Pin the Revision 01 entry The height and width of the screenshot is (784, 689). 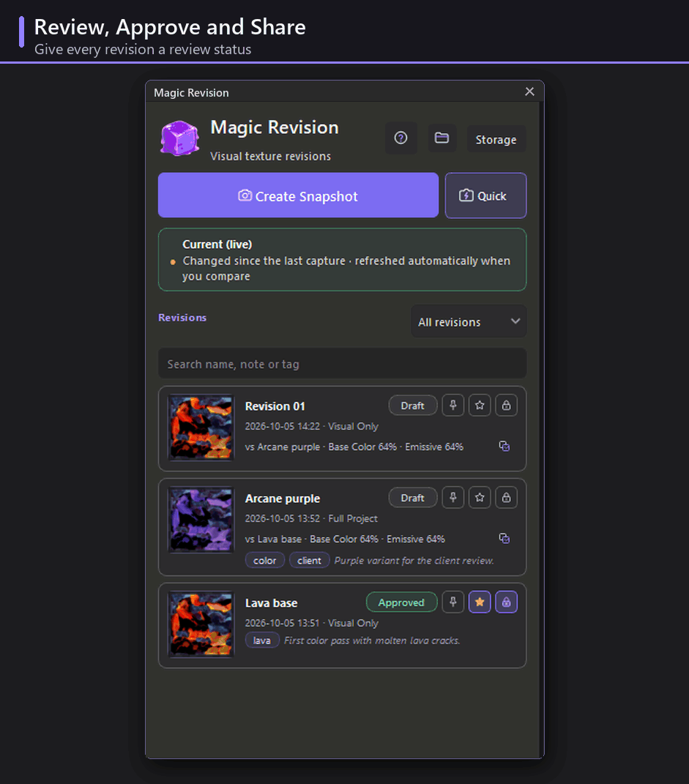[453, 405]
